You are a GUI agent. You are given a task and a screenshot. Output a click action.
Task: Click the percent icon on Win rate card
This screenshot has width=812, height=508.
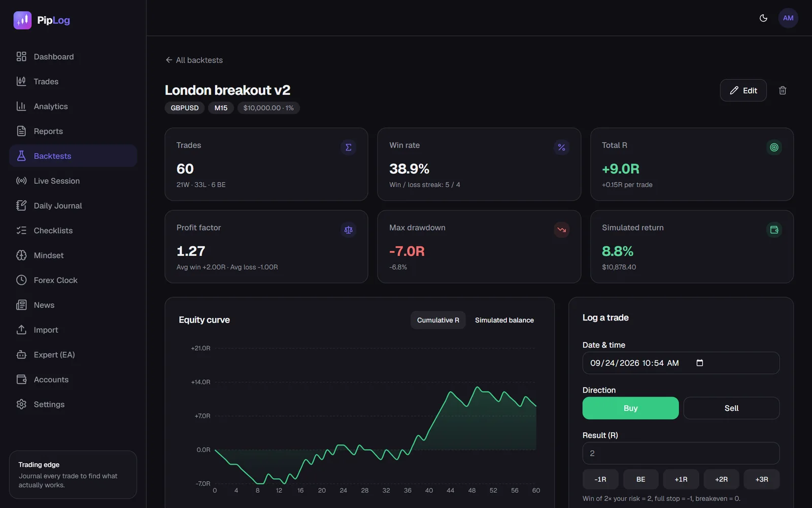pos(561,147)
